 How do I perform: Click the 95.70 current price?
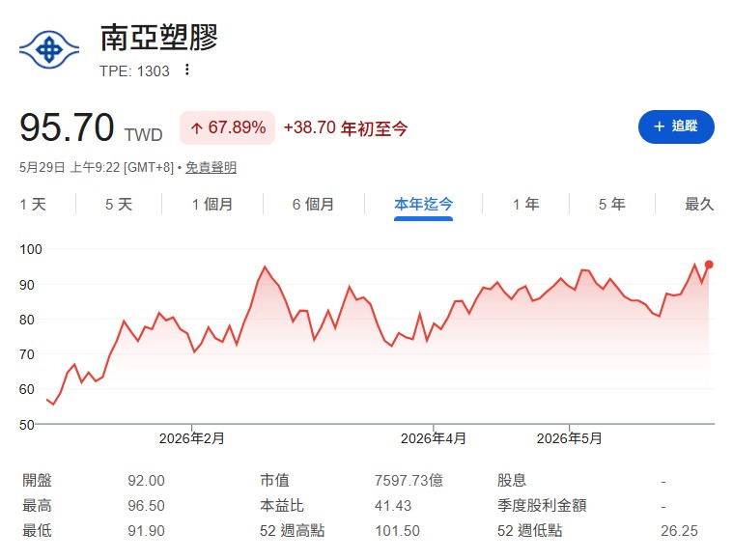67,127
